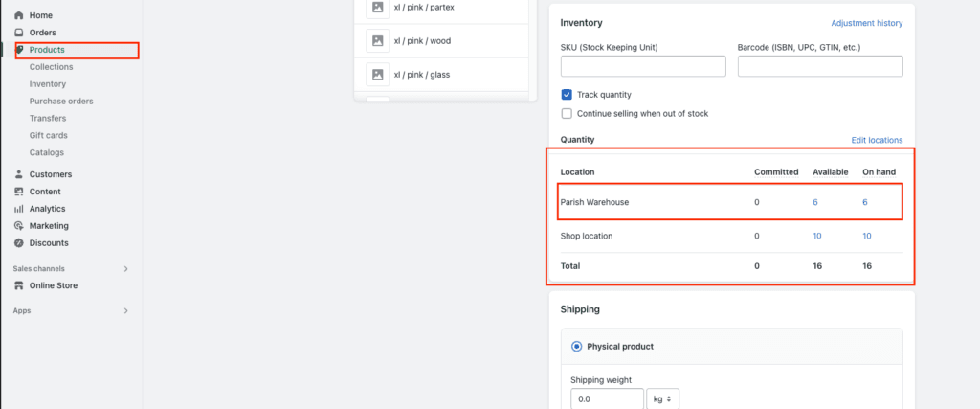The image size is (980, 409).
Task: Open Collections under Products
Action: click(52, 67)
